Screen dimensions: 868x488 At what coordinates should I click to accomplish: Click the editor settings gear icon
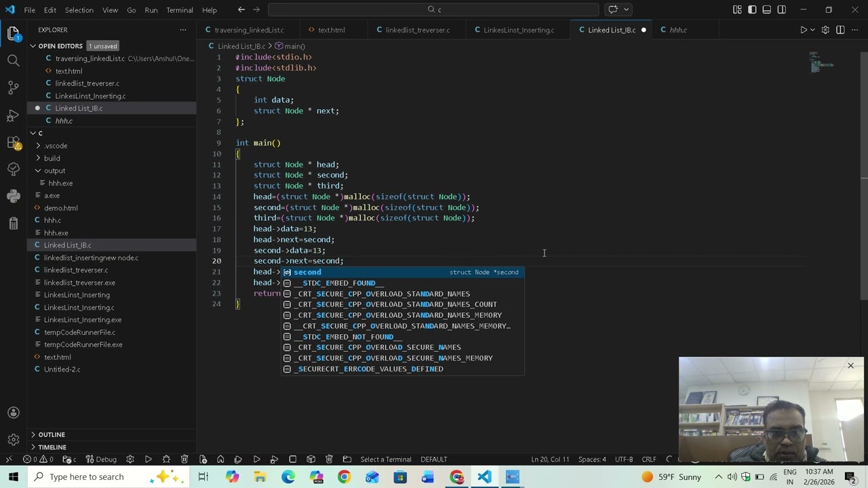coord(825,30)
